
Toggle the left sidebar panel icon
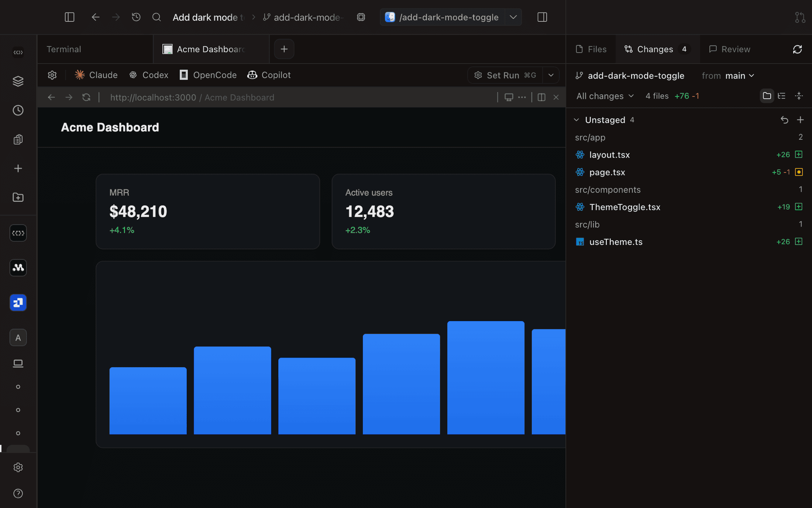[69, 17]
